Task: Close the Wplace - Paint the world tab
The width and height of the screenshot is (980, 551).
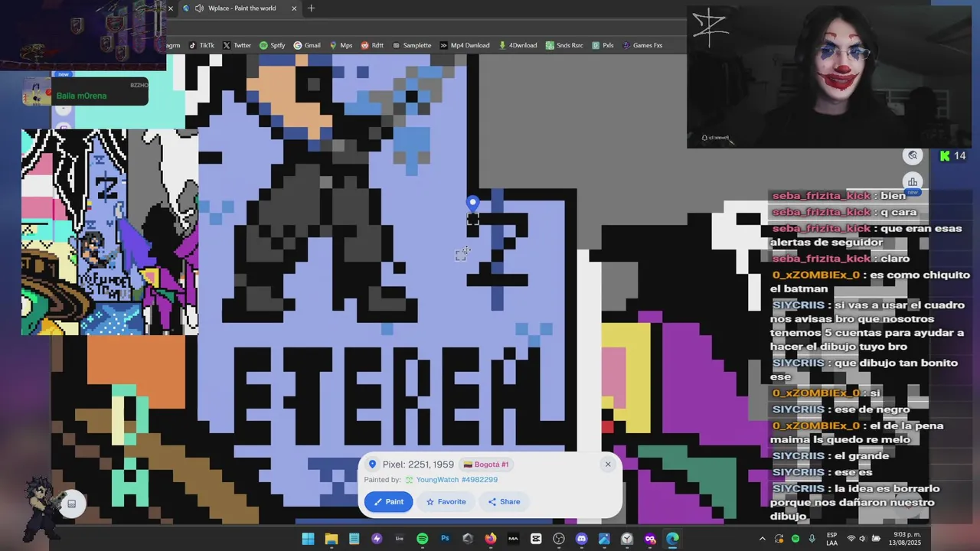Action: [x=294, y=8]
